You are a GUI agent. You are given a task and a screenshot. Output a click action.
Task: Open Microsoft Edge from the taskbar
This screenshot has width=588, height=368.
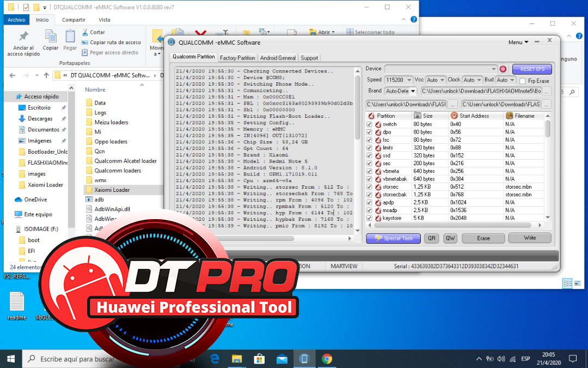pyautogui.click(x=215, y=359)
